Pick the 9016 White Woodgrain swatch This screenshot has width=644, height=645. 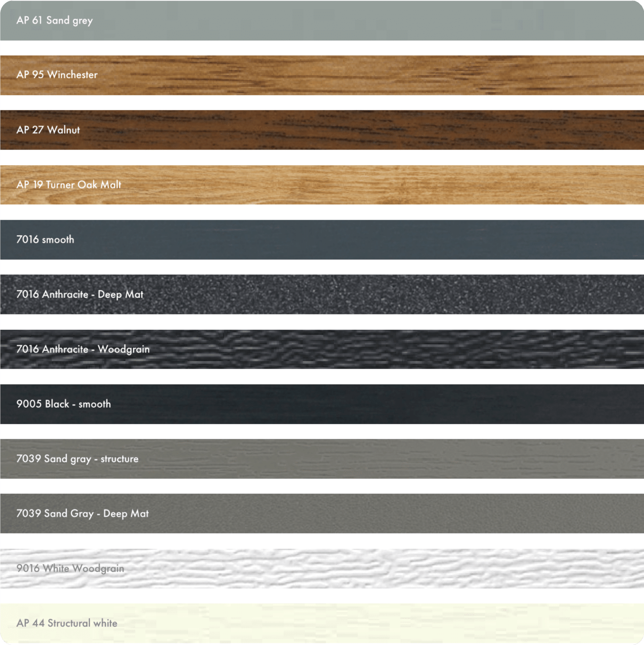[x=322, y=568]
